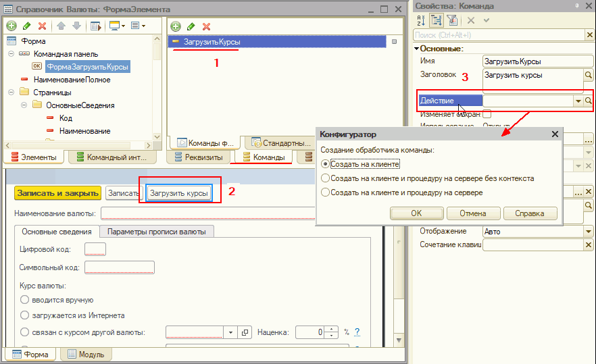Select Создать на клиенте radio option
Viewport: 596px width, 364px height.
(325, 163)
